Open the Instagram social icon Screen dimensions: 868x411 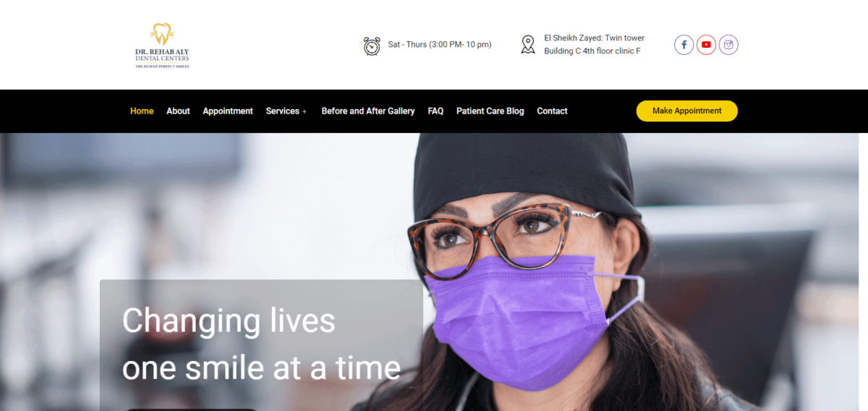coord(728,45)
